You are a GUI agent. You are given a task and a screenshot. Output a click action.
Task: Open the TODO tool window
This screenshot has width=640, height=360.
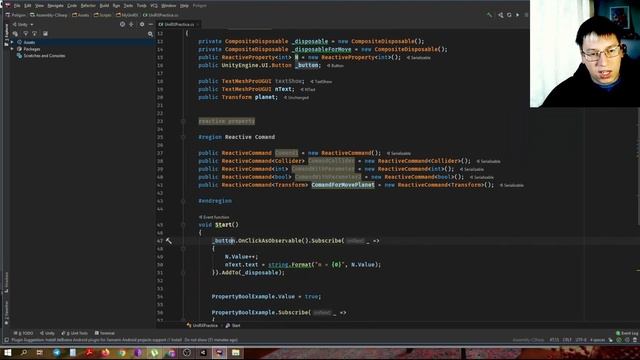pyautogui.click(x=24, y=333)
